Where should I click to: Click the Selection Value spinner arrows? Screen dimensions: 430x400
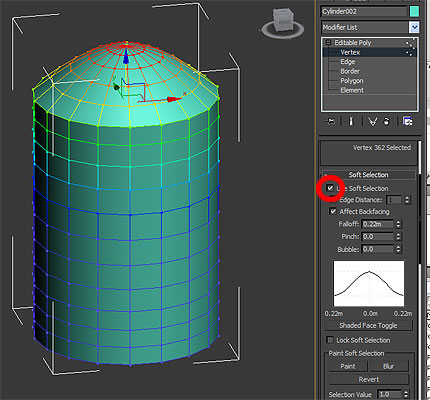406,394
